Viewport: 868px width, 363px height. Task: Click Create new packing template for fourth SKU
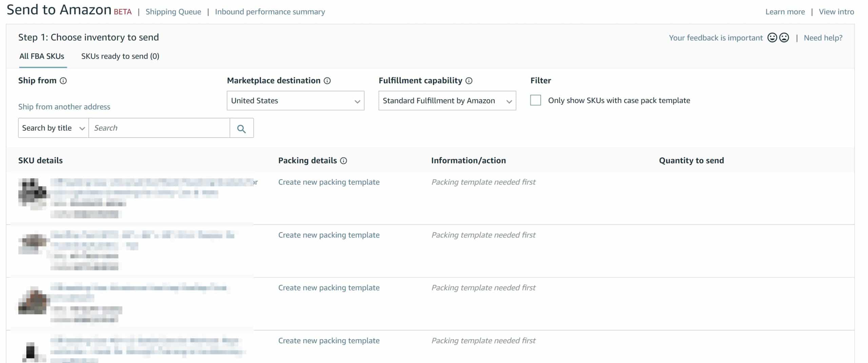[329, 341]
